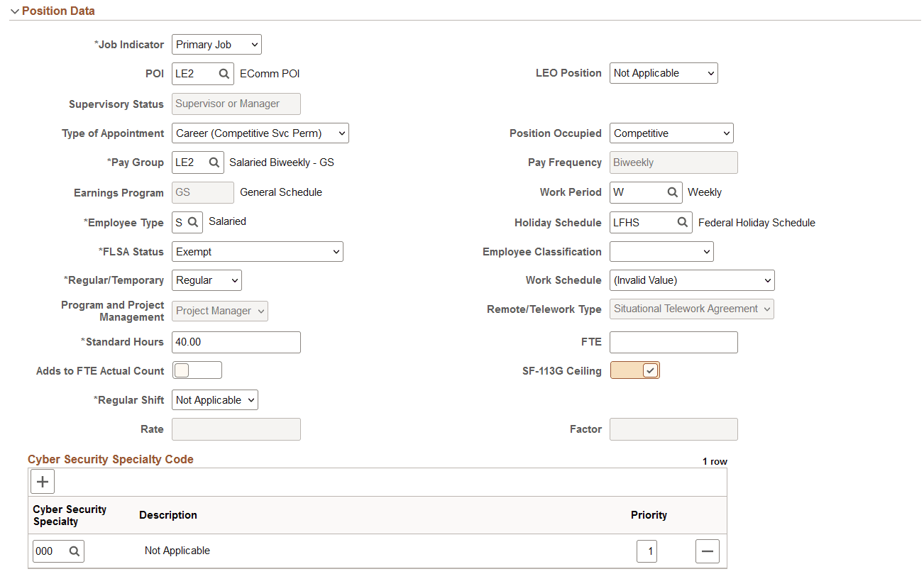The image size is (924, 574).
Task: Click inside the FTE input field
Action: (x=673, y=342)
